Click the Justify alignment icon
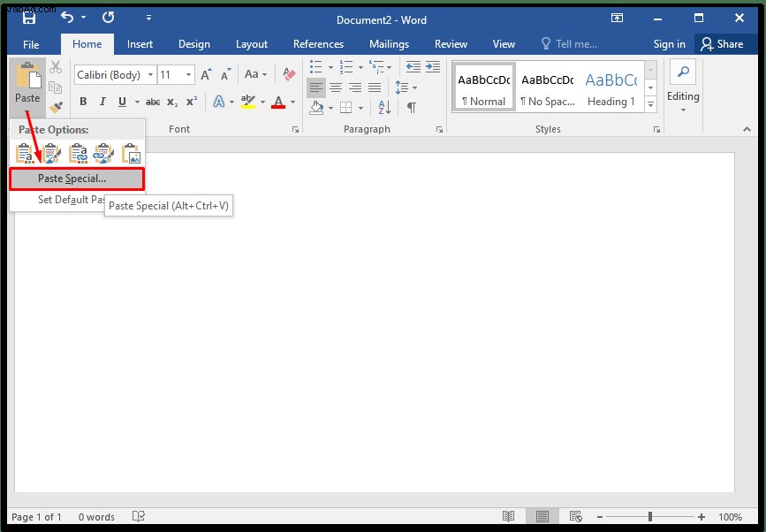This screenshot has width=766, height=532. [375, 88]
